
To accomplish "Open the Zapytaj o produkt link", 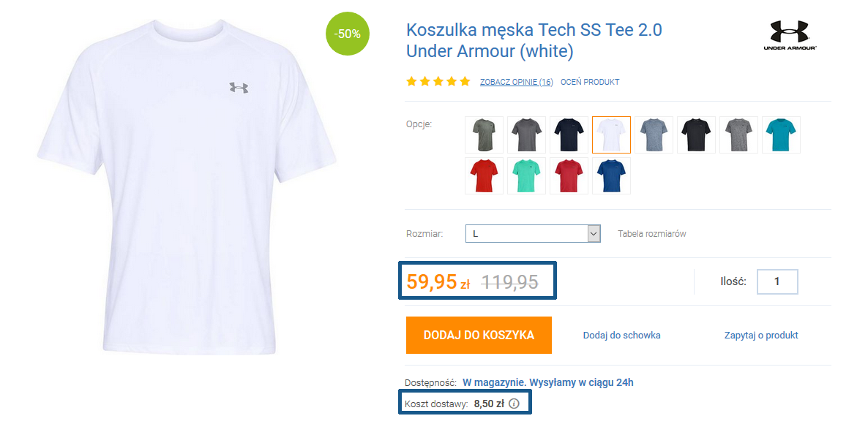I will (761, 336).
